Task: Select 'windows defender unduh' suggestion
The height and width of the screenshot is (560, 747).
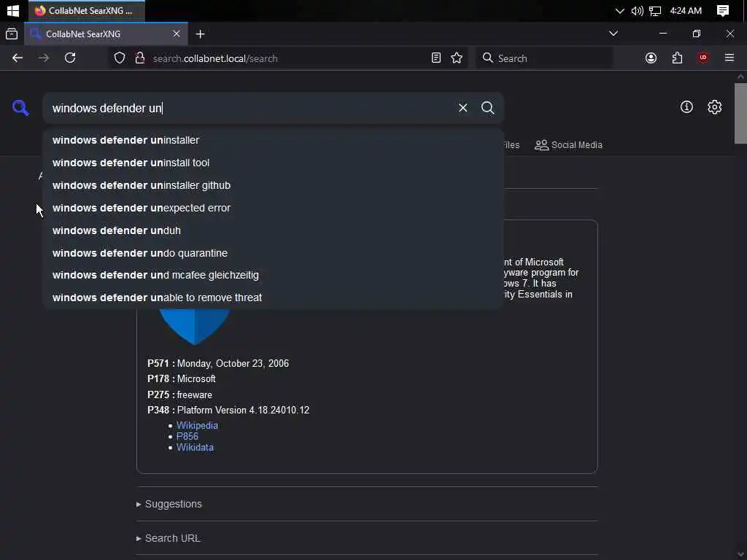Action: pos(273,230)
